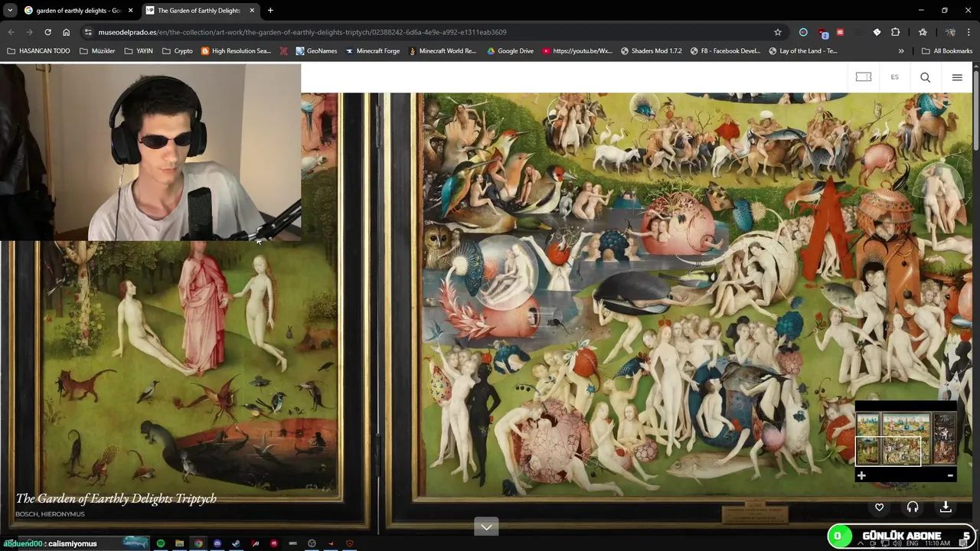Play audio guide via headphones icon
Image resolution: width=980 pixels, height=551 pixels.
click(x=913, y=507)
